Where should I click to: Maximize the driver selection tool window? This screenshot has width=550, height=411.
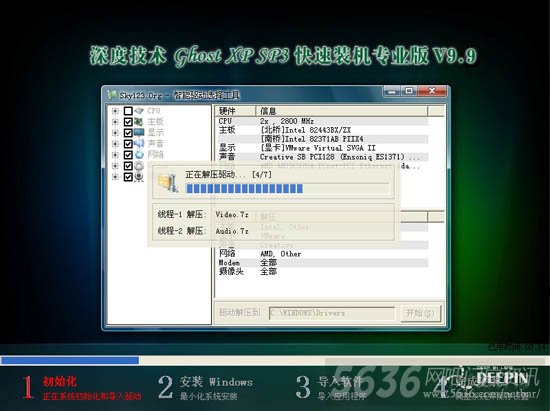(409, 91)
